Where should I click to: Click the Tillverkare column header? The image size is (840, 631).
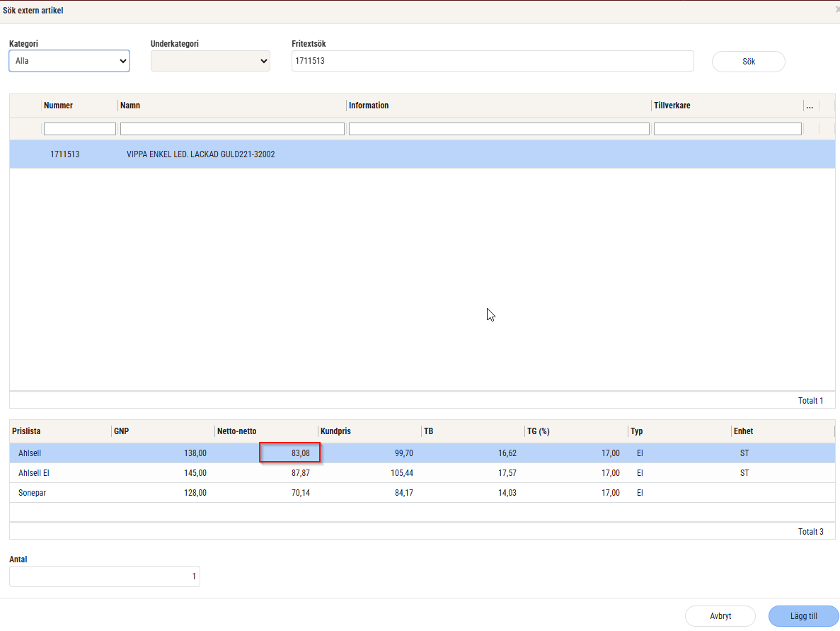coord(672,106)
